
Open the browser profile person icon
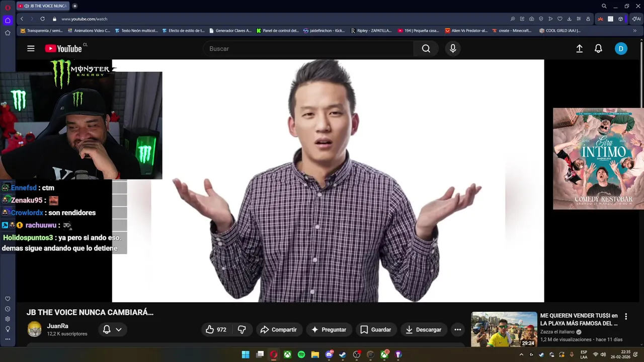tap(588, 19)
